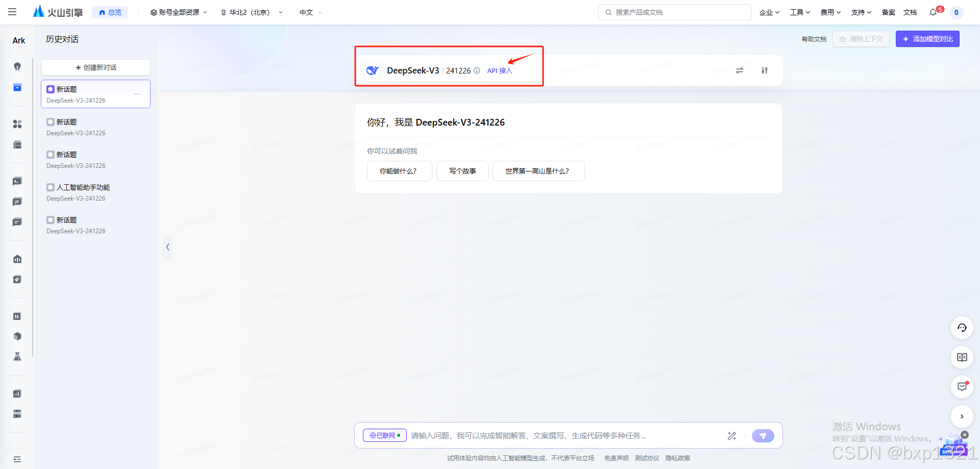This screenshot has width=980, height=469.
Task: Click the API 接入 link
Action: (x=499, y=70)
